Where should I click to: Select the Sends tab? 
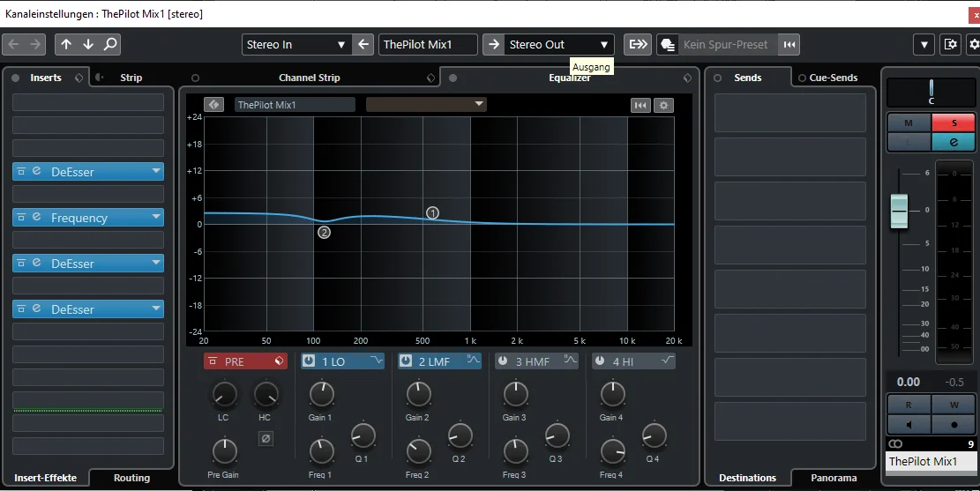[747, 78]
